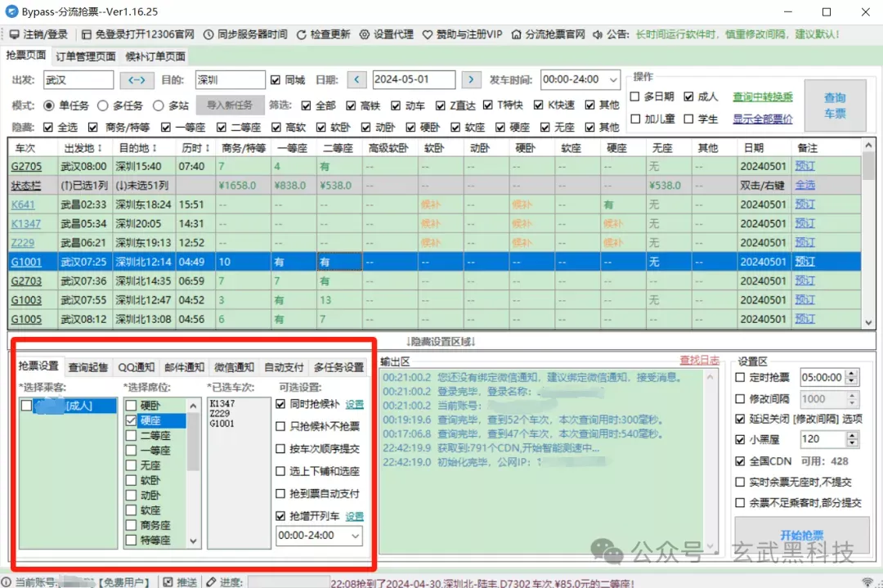The image size is (883, 588).
Task: Toggle 全国CDN checkbox
Action: [740, 461]
